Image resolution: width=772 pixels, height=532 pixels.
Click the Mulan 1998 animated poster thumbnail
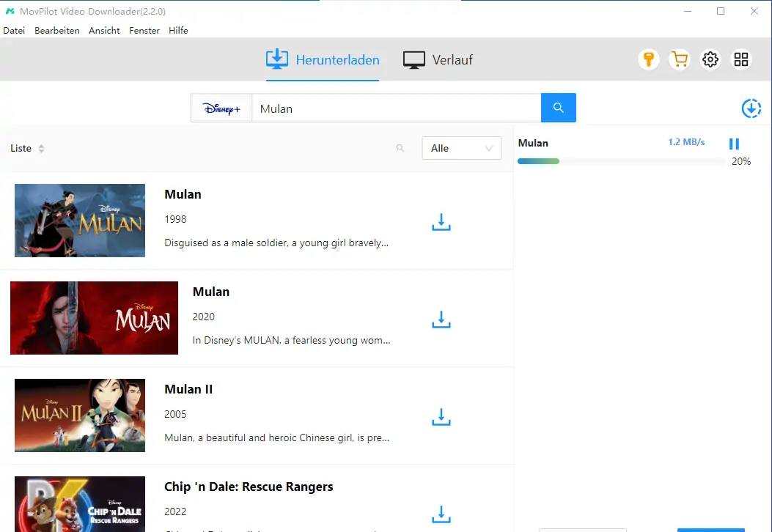(x=80, y=221)
